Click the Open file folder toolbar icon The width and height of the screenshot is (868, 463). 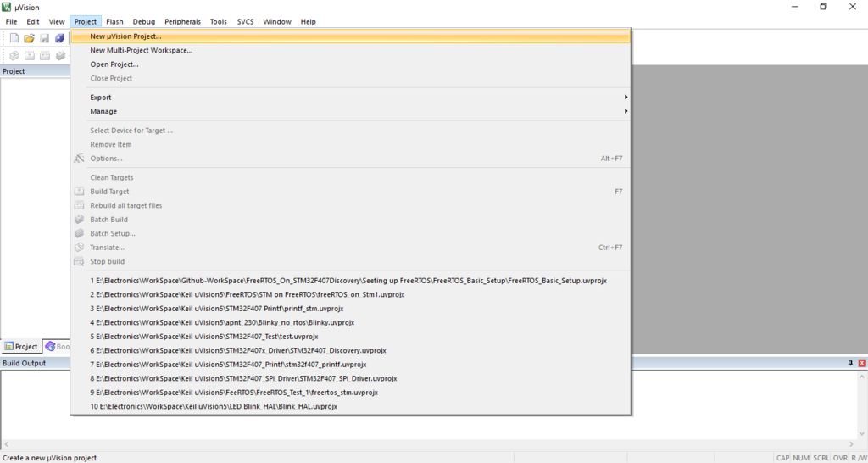[x=30, y=38]
